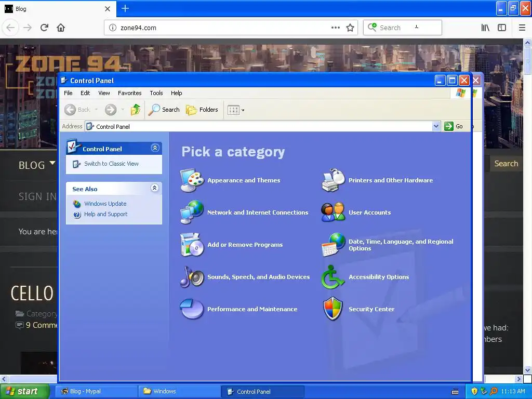Switch to the Windows folder taskbar button

tap(179, 391)
